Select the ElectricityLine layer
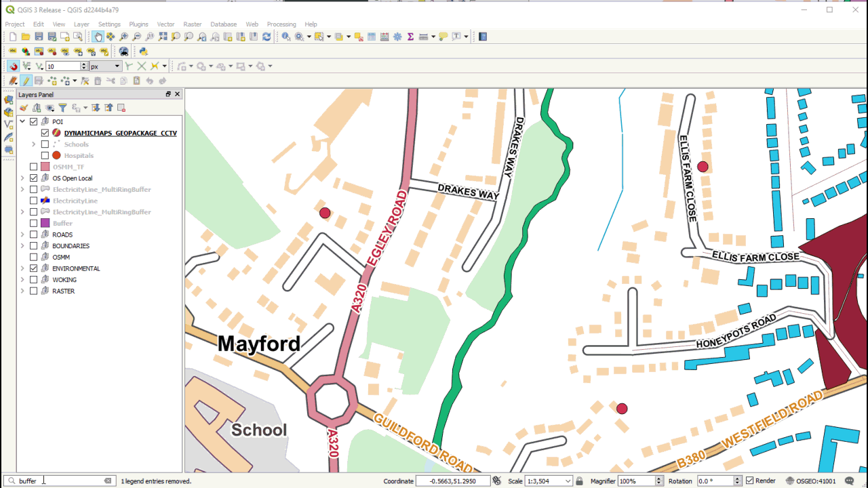 click(x=75, y=201)
